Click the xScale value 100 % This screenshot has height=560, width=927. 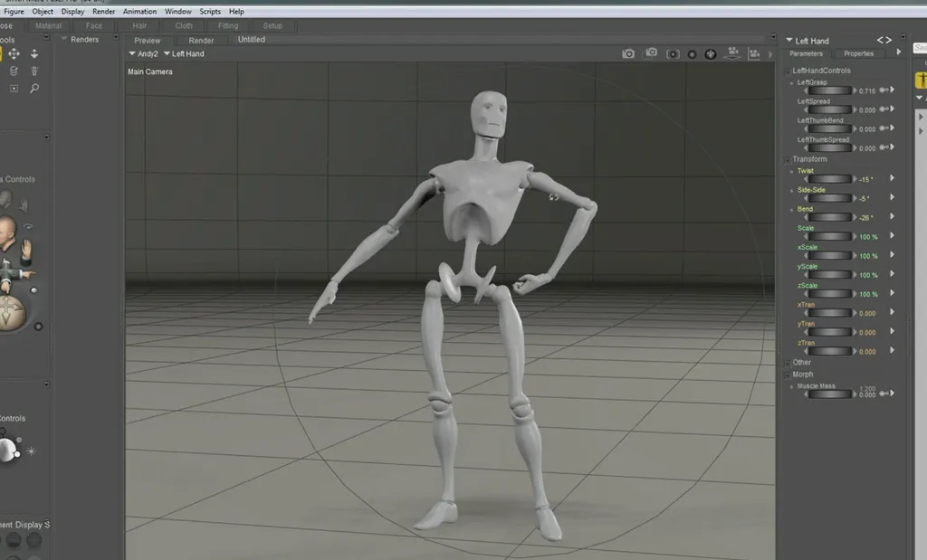[868, 256]
